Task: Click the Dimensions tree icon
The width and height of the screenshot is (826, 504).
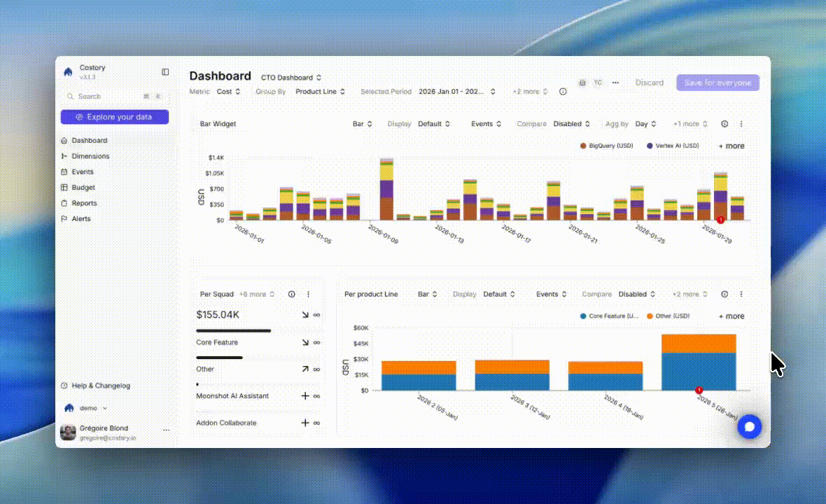Action: tap(64, 156)
